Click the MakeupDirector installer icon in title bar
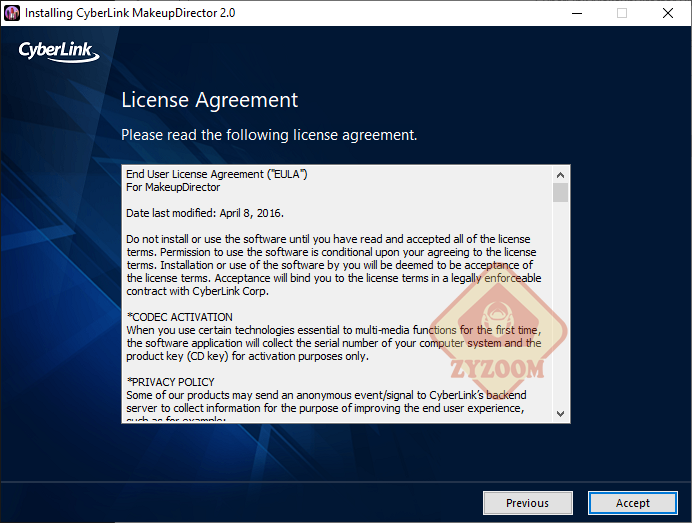Screen dimensions: 692x523 click(11, 13)
